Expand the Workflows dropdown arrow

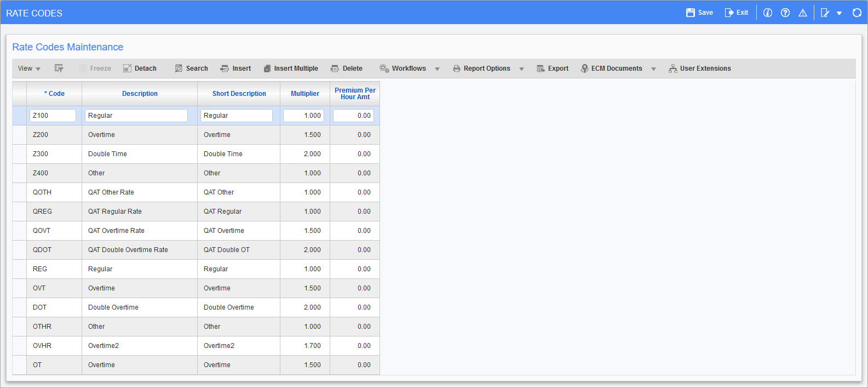(437, 69)
